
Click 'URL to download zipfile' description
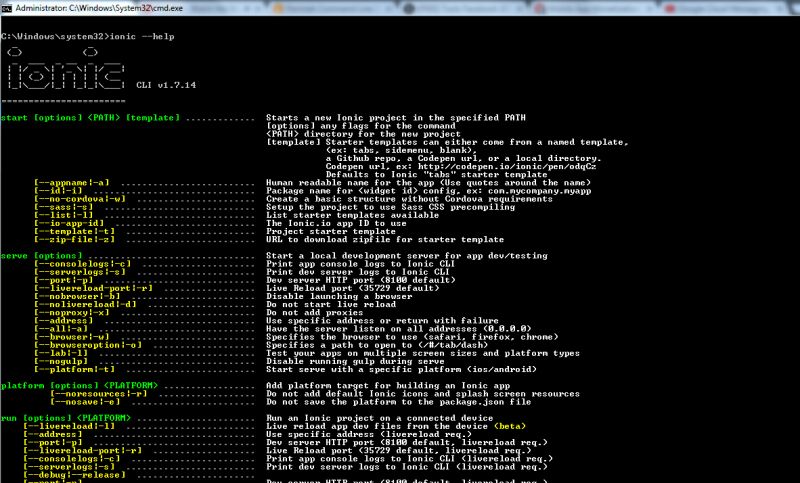(x=385, y=240)
